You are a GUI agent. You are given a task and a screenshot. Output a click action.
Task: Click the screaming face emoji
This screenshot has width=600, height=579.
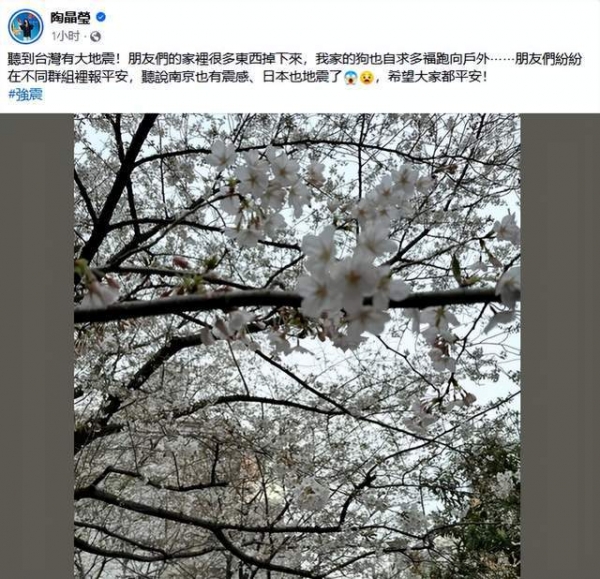pyautogui.click(x=351, y=78)
